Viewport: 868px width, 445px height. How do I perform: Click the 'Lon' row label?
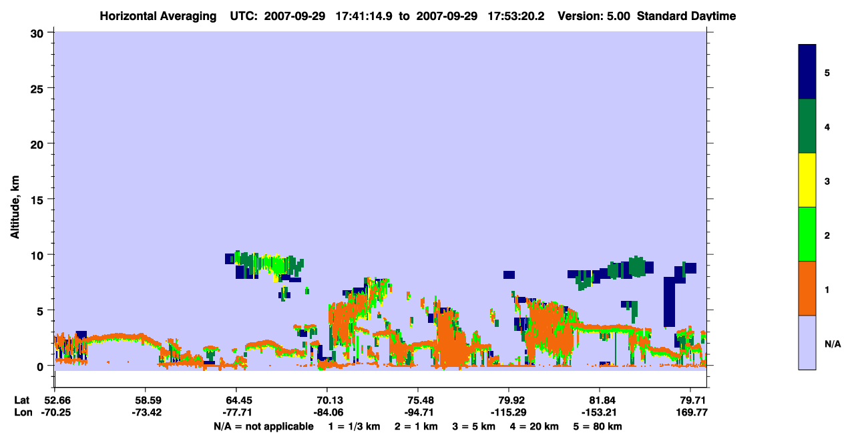click(22, 412)
